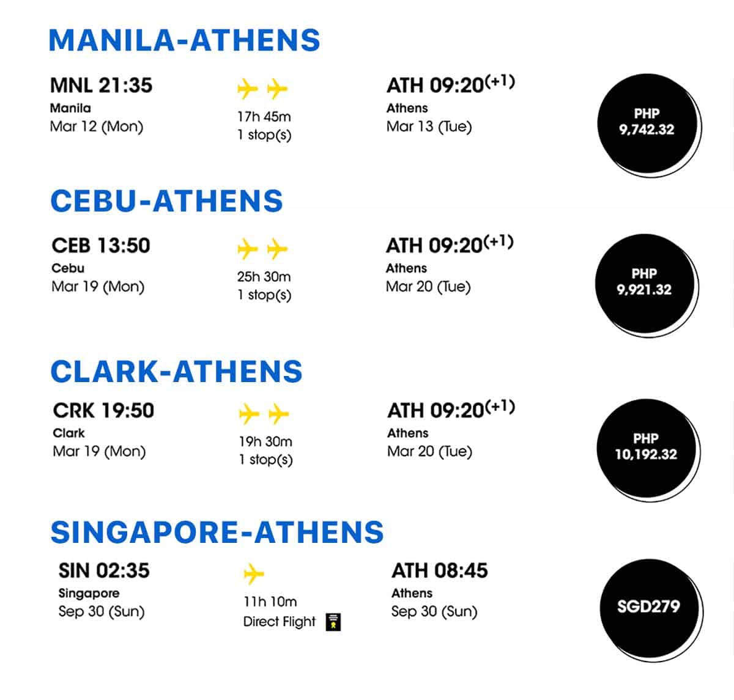This screenshot has width=734, height=700.
Task: Click the 25h 30m duration text
Action: pos(264,277)
